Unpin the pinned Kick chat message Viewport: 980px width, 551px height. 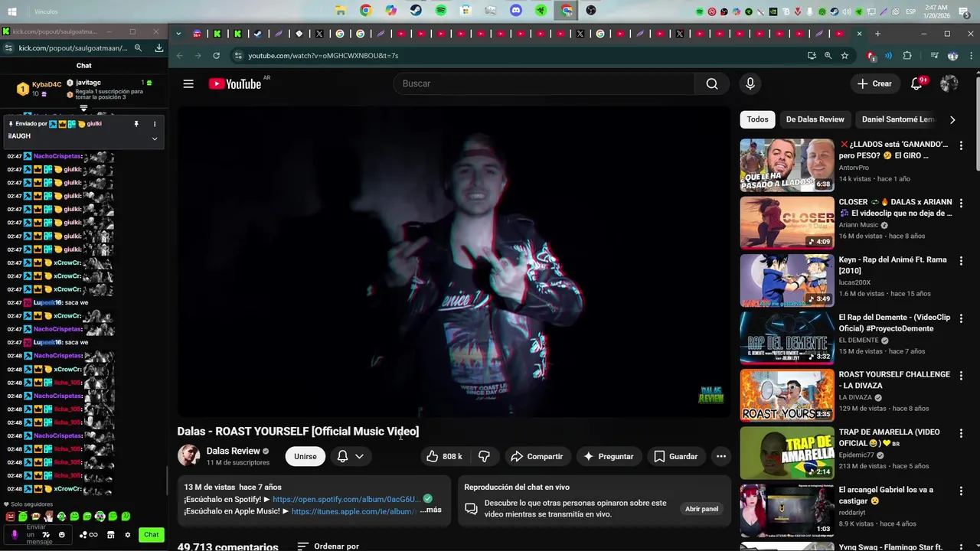pyautogui.click(x=136, y=123)
